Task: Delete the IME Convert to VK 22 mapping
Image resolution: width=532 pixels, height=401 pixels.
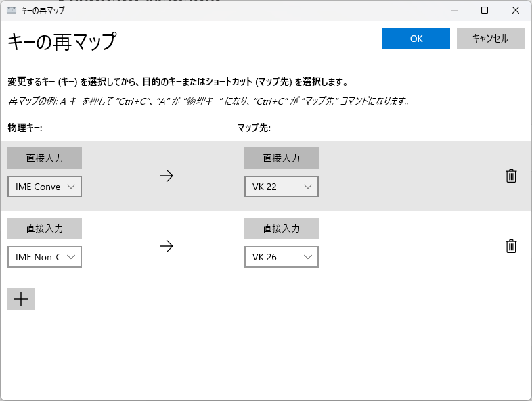Action: 511,176
